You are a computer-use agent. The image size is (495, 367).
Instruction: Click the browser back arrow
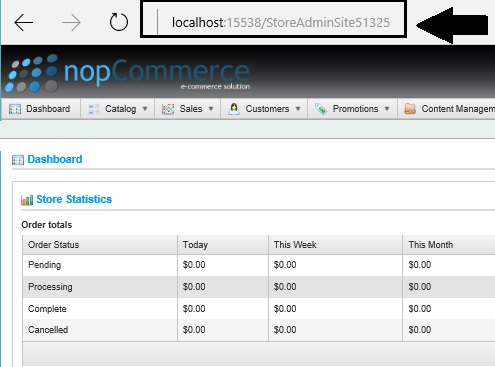click(x=24, y=23)
